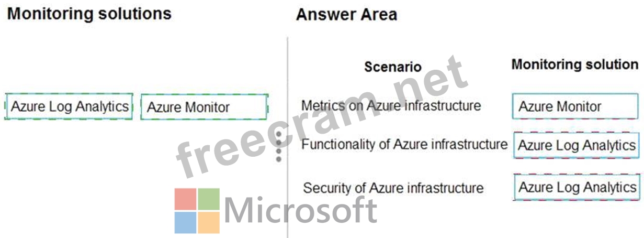This screenshot has width=644, height=238.
Task: Click the yellow square of Microsoft logo
Action: tap(209, 223)
